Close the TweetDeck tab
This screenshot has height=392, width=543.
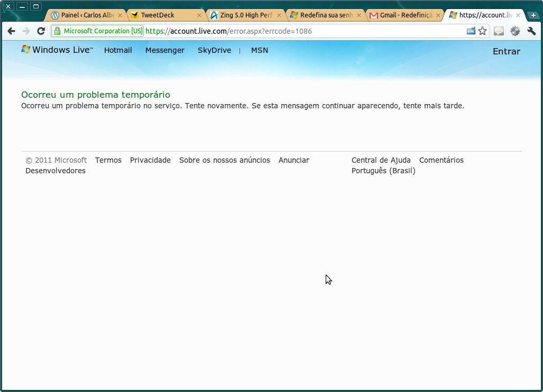pyautogui.click(x=199, y=15)
